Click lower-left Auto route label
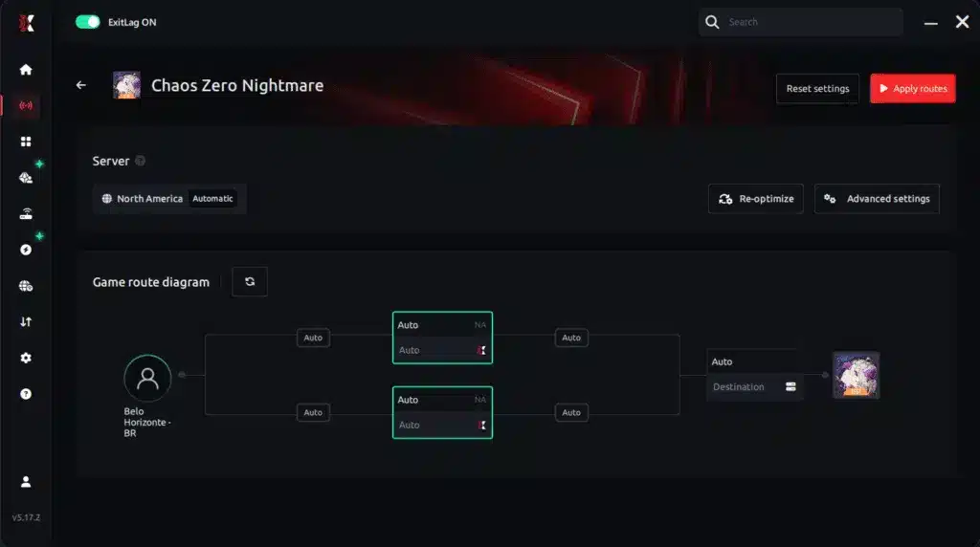 [313, 412]
